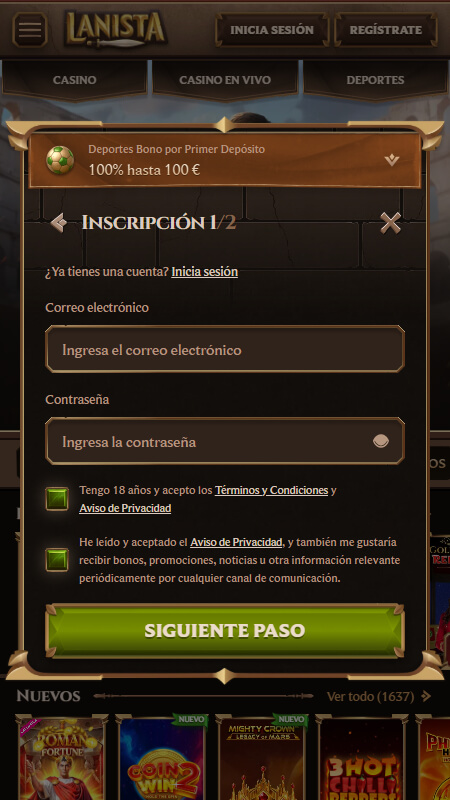Open the Términos y Condiciones link

[x=271, y=490]
